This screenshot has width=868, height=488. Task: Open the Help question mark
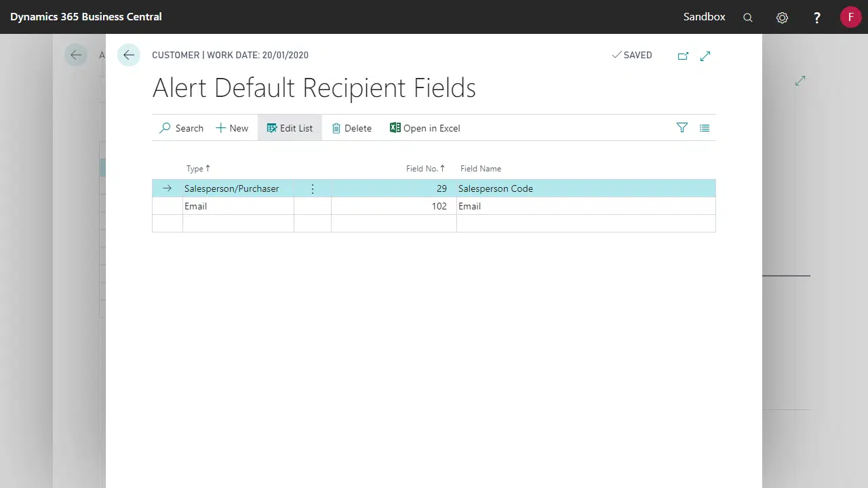[817, 18]
